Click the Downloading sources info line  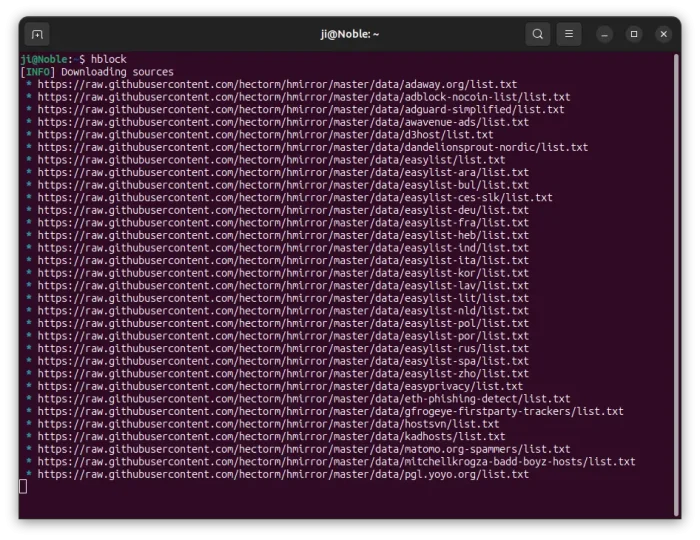coord(97,72)
